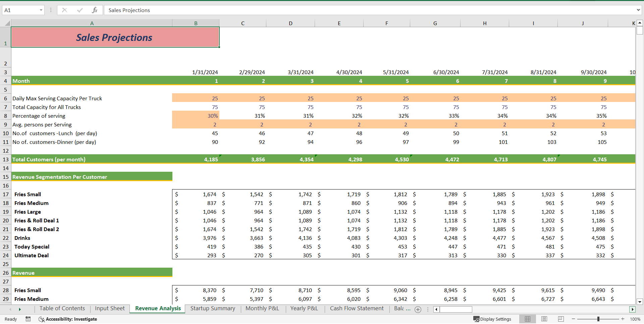This screenshot has width=644, height=324.
Task: Click Accessibility: Investigate in status bar
Action: 68,319
